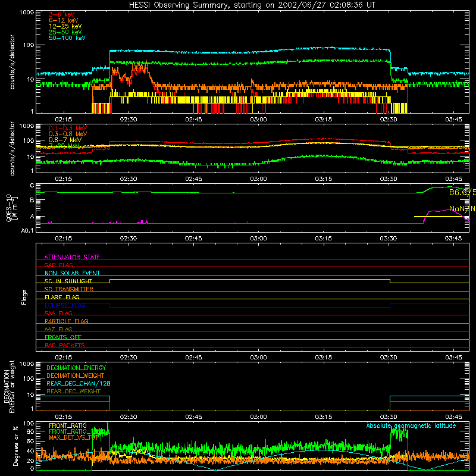Click the Absolute geomagnetic latitude label
The width and height of the screenshot is (476, 476).
(x=411, y=426)
